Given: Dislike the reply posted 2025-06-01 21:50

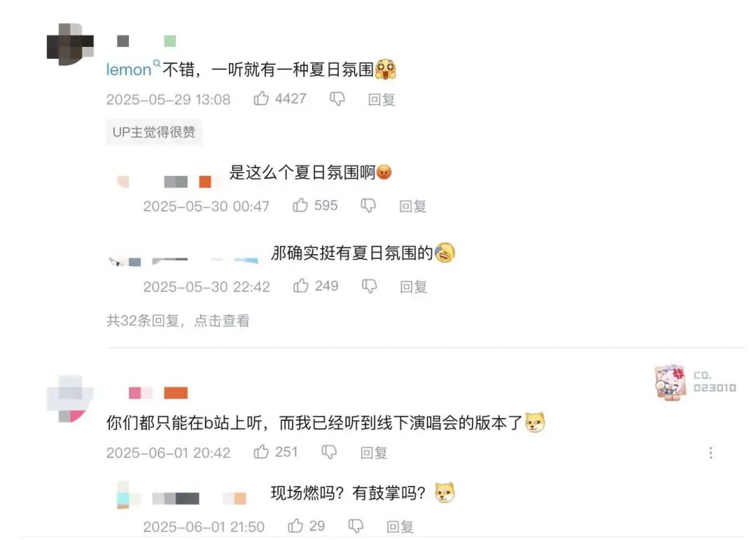Looking at the screenshot, I should [356, 527].
